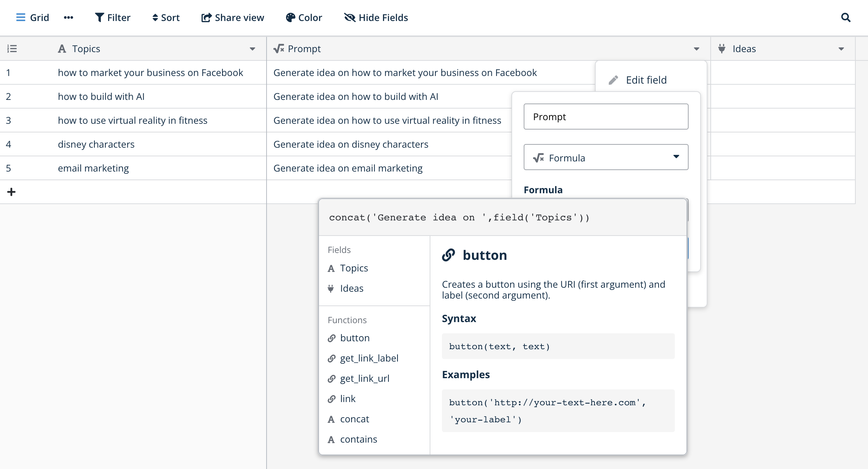This screenshot has width=868, height=469.
Task: Open the Grid view icon
Action: coord(21,17)
